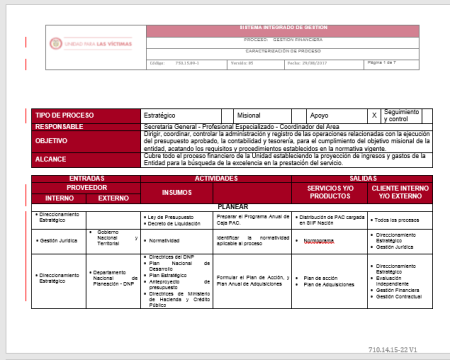Click the red SISTEMA INTEGRADO DE GESTION banner
450x360 pixels.
click(x=283, y=31)
